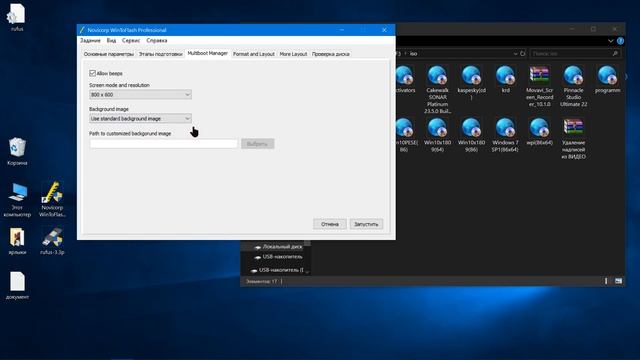
Task: Open Explorer address history dropdown arrow
Action: pos(516,53)
